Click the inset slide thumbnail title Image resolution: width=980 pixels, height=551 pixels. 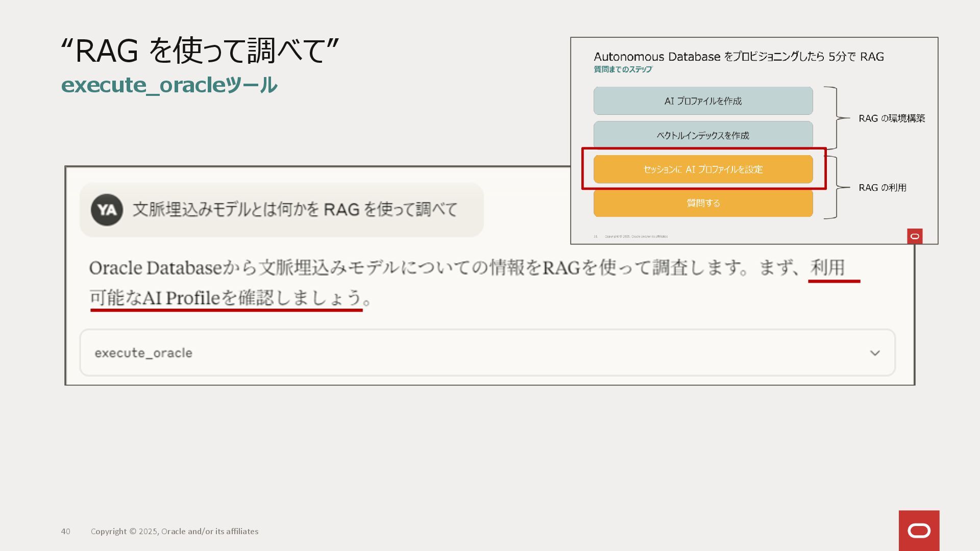point(739,57)
